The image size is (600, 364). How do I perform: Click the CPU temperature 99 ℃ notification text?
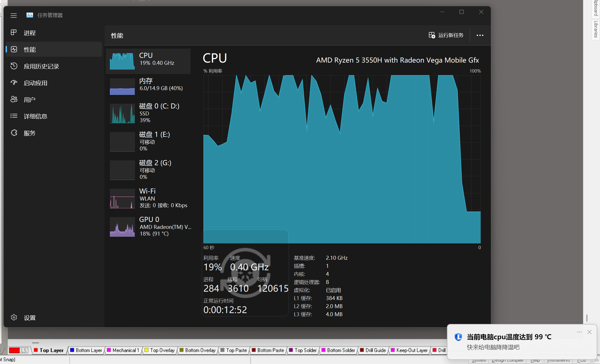[509, 337]
